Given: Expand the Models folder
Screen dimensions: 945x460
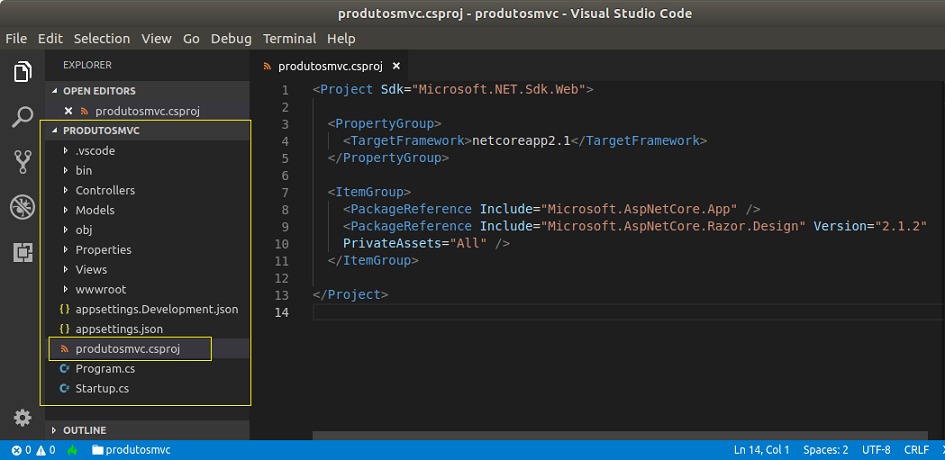Looking at the screenshot, I should (x=66, y=210).
